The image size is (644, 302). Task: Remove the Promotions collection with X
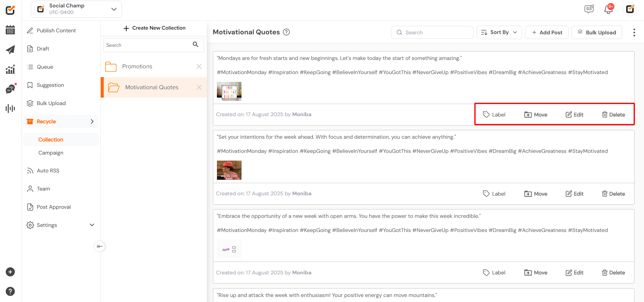click(x=199, y=66)
